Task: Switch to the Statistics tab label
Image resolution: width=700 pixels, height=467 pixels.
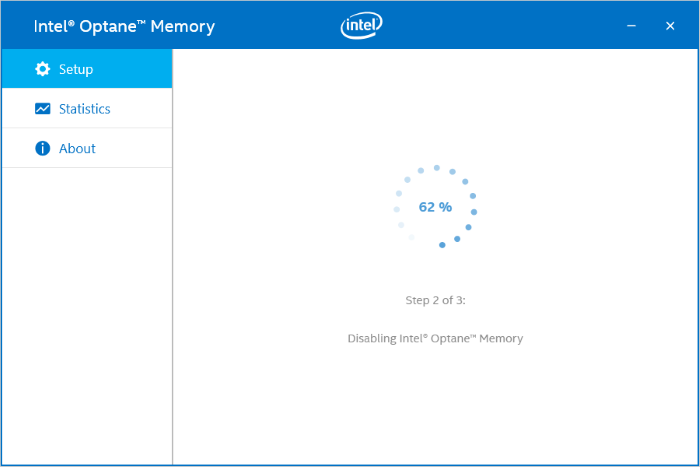Action: click(84, 109)
